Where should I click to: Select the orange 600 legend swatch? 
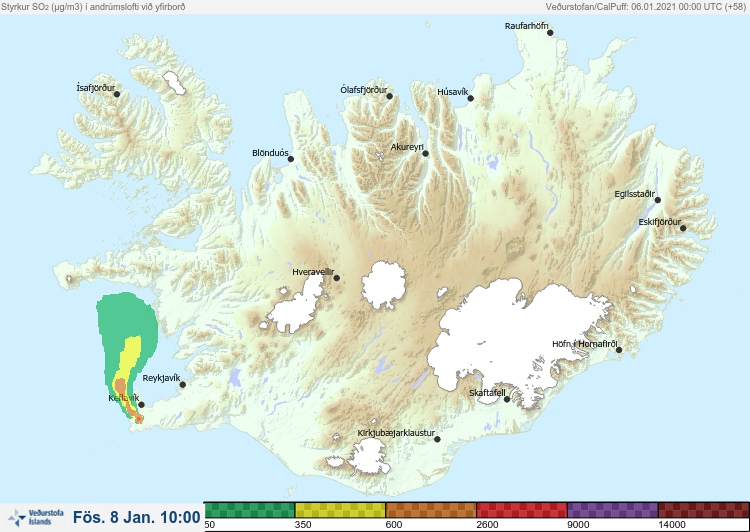431,510
